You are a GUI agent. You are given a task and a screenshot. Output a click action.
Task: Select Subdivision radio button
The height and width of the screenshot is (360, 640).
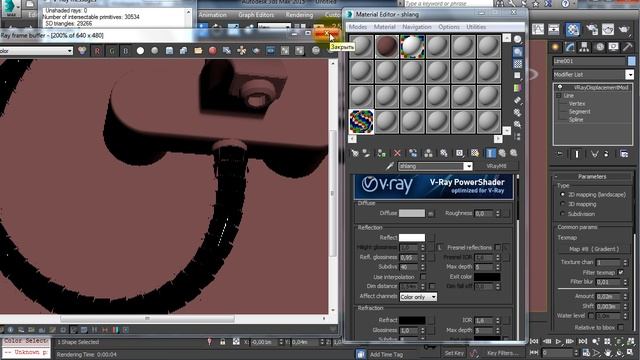[563, 214]
